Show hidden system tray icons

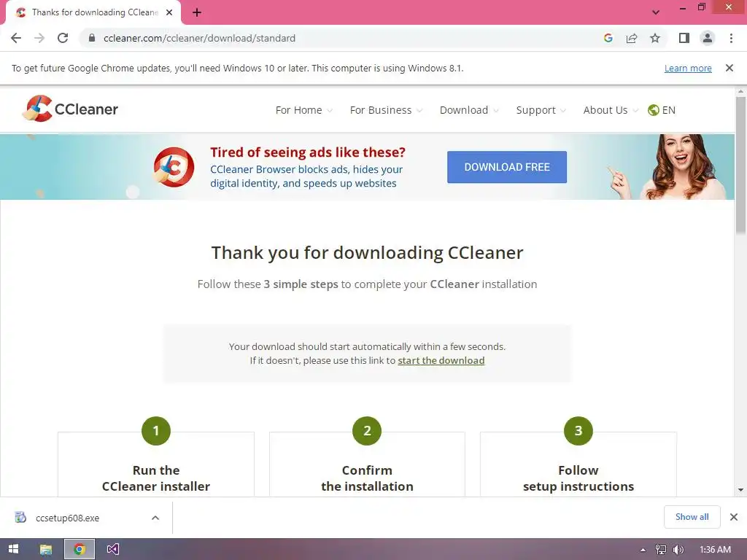(x=643, y=550)
